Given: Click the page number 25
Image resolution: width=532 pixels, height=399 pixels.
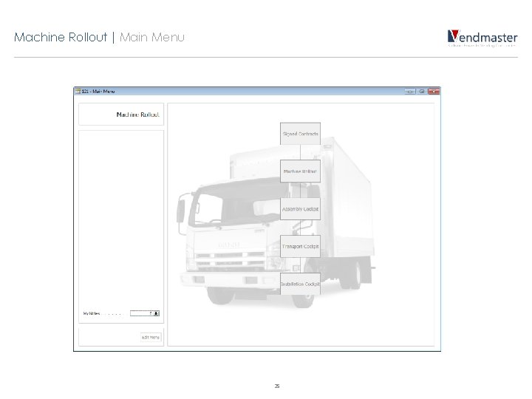Looking at the screenshot, I should pos(277,386).
